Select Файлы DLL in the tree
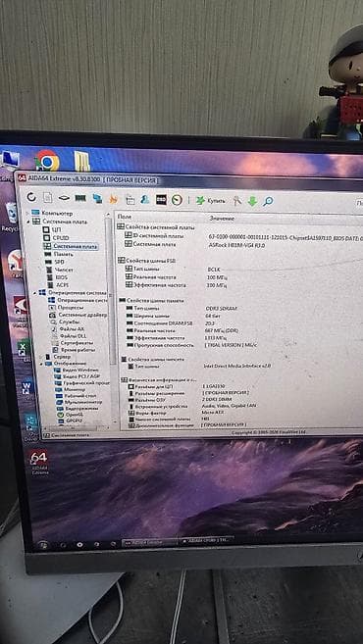The width and height of the screenshot is (363, 644). click(x=69, y=336)
